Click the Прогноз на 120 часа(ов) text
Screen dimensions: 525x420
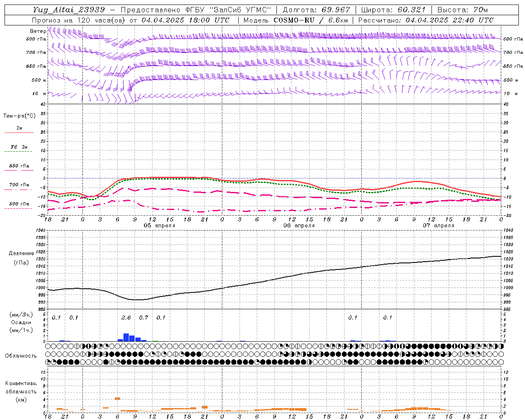click(79, 20)
